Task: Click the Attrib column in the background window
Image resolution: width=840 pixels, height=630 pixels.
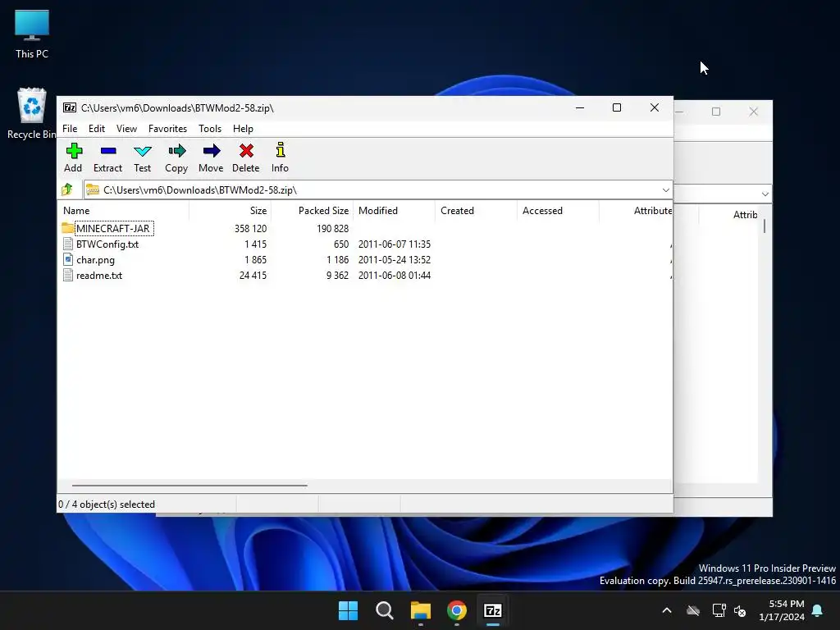Action: click(x=745, y=215)
